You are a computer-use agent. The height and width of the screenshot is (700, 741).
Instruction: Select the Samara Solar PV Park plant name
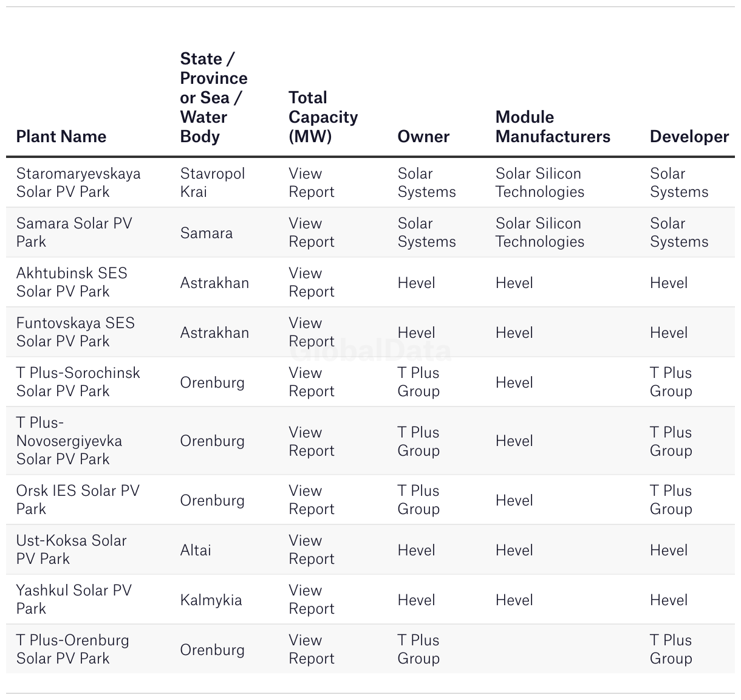click(x=74, y=232)
